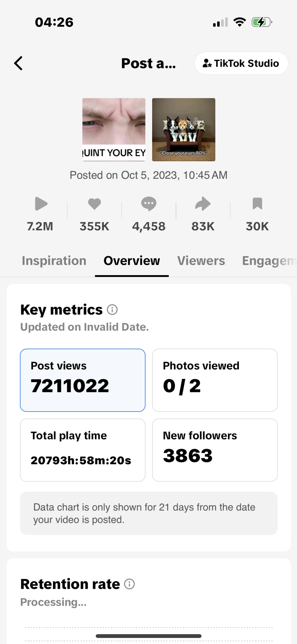Open Retention rate info icon

point(129,584)
